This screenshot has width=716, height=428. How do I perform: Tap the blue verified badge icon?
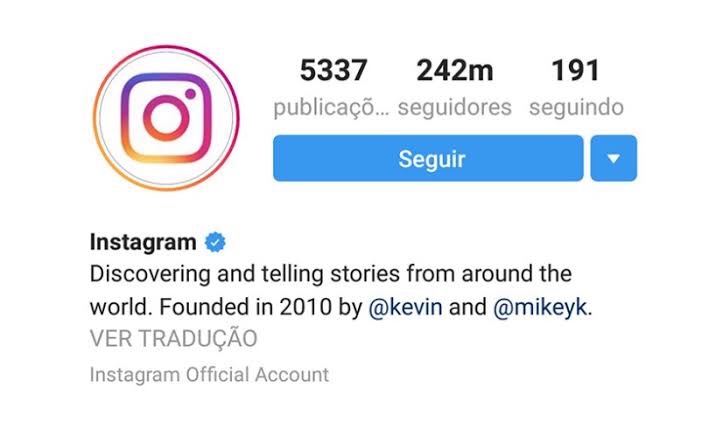[216, 242]
